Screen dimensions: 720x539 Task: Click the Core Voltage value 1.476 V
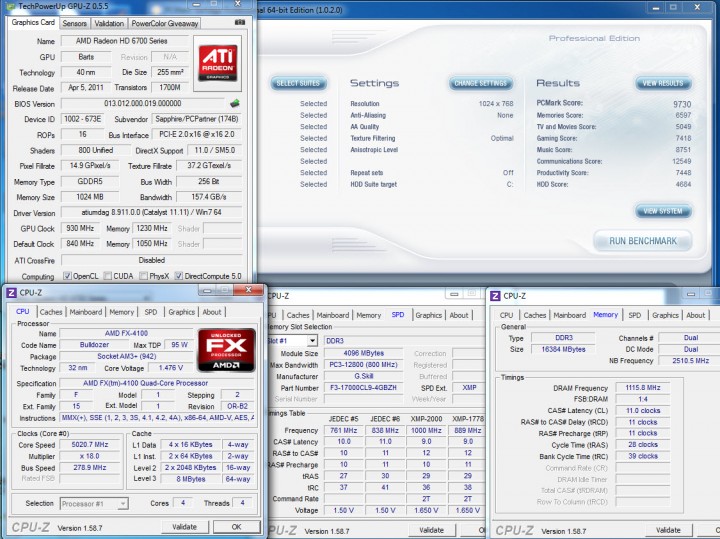point(170,368)
